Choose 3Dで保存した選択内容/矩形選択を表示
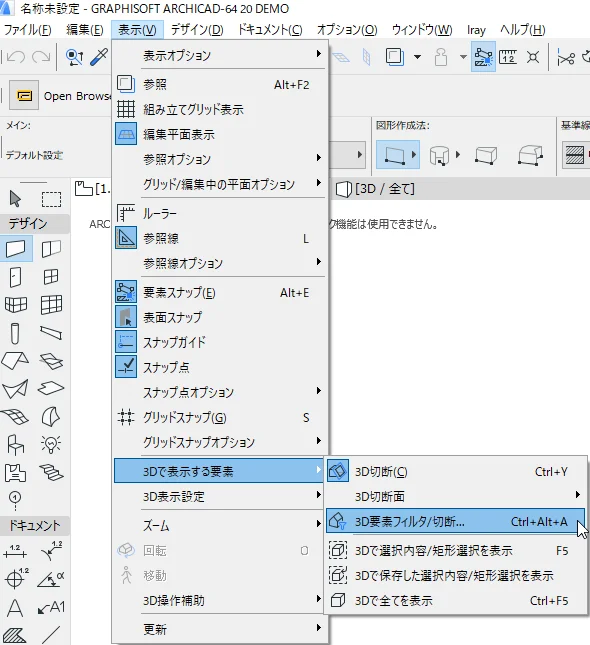The width and height of the screenshot is (590, 645). [456, 575]
